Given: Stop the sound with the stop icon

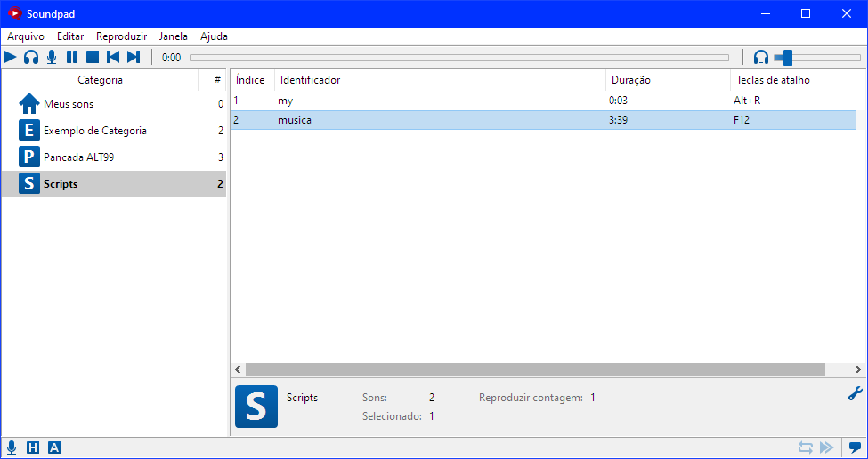Looking at the screenshot, I should coord(93,58).
